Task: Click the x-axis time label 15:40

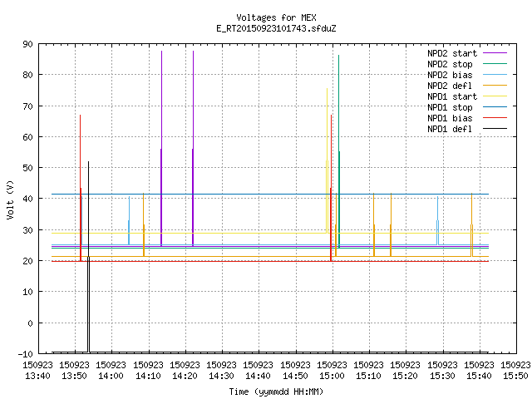Action: click(x=480, y=376)
